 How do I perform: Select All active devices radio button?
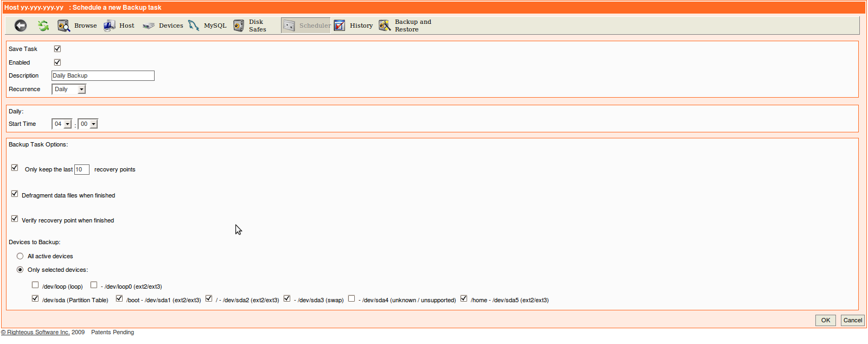pyautogui.click(x=20, y=256)
